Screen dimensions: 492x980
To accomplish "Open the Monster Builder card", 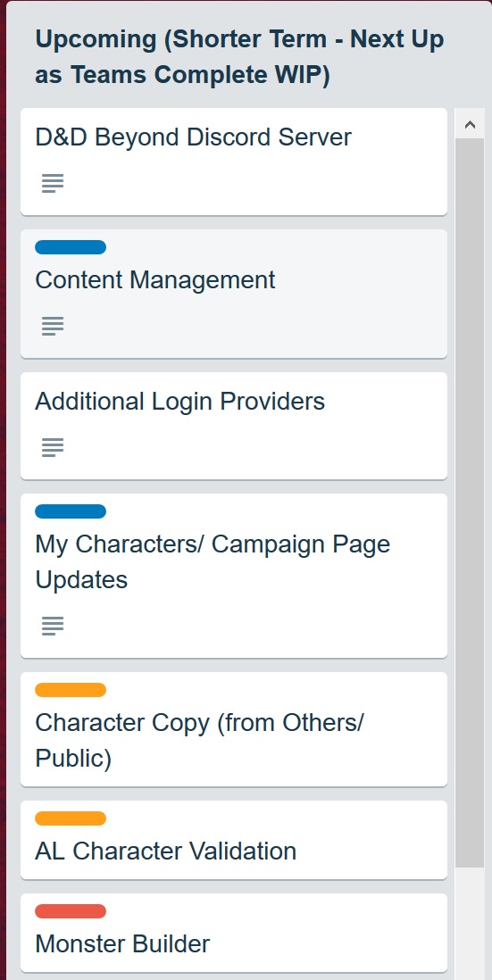I will [234, 933].
